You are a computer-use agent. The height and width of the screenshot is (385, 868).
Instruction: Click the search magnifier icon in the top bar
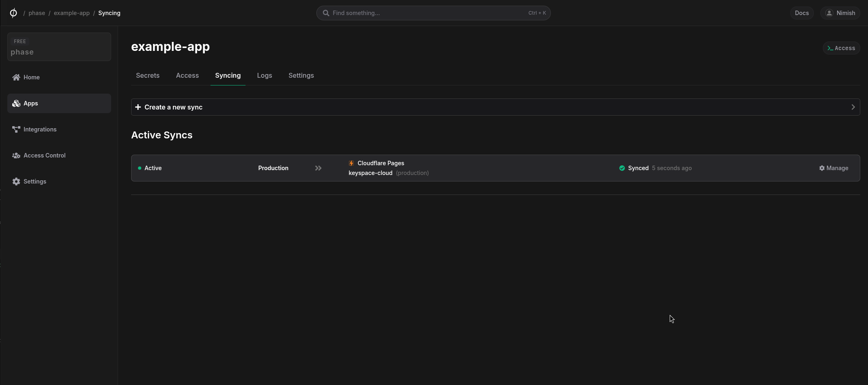(x=325, y=13)
